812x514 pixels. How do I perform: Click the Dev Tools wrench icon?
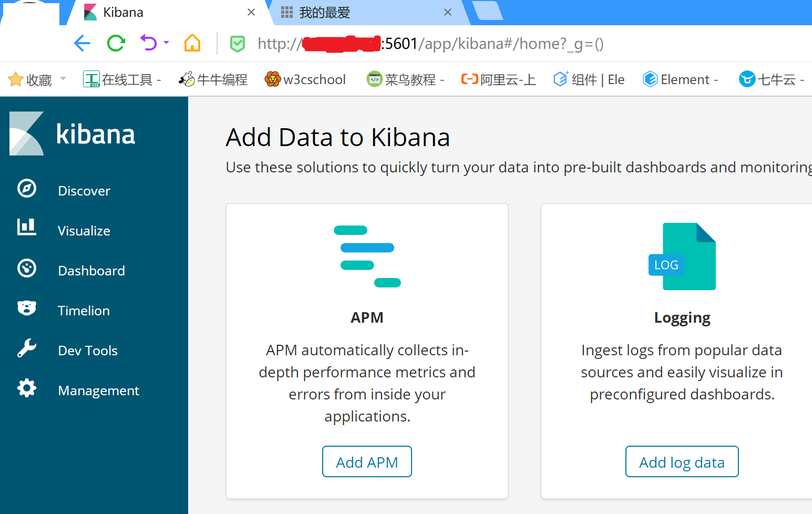coord(27,348)
